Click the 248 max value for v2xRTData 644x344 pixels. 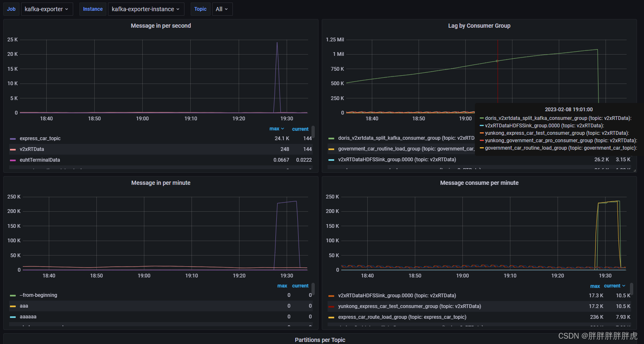285,149
